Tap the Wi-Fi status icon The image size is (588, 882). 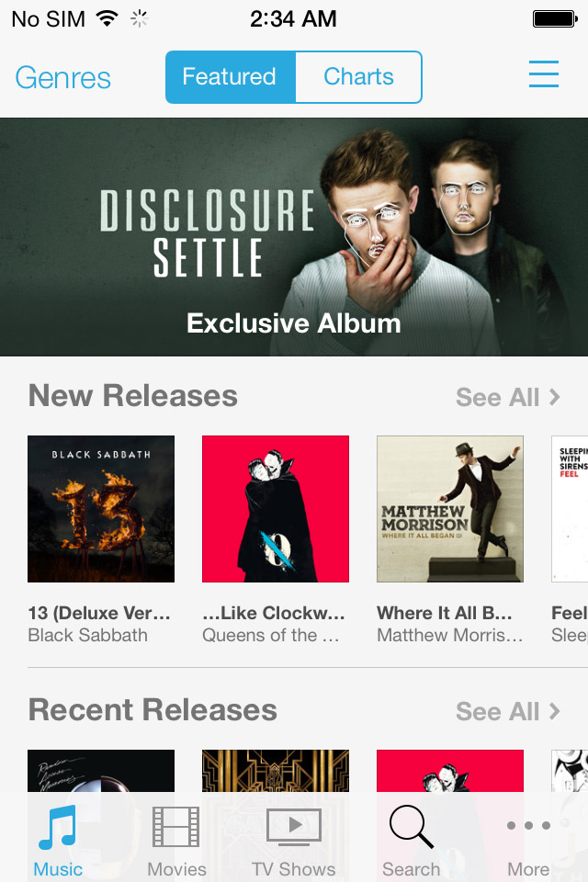tap(107, 18)
